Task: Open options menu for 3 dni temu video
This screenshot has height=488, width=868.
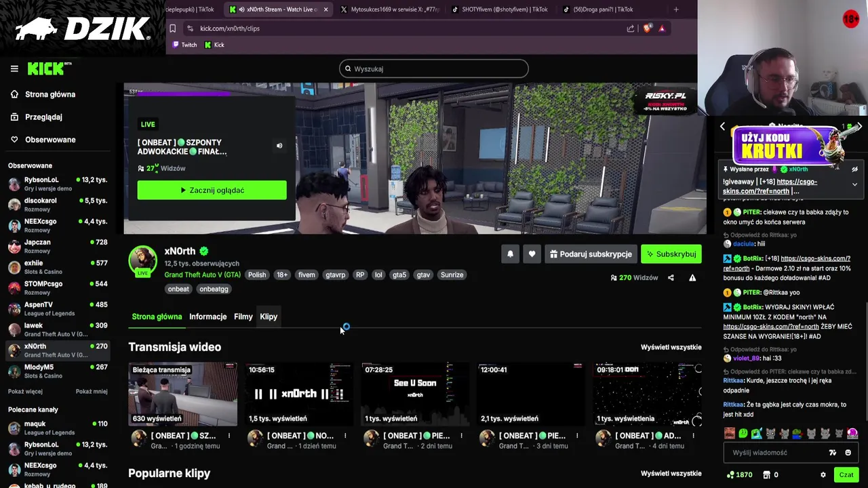Action: pos(577,436)
